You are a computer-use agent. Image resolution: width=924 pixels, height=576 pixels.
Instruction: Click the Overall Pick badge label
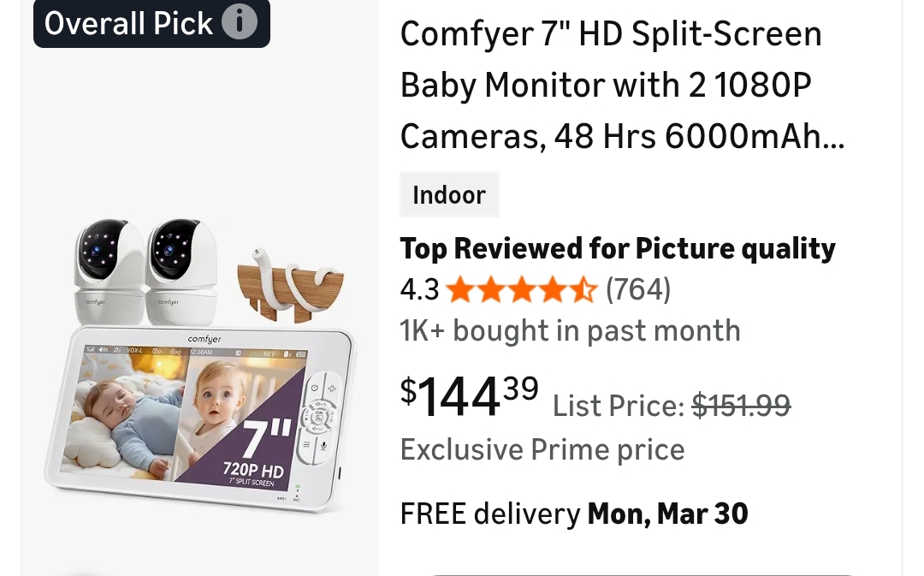click(x=128, y=23)
